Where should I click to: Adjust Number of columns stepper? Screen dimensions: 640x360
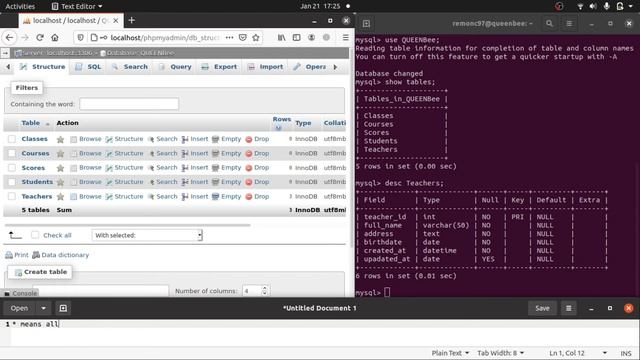264,291
